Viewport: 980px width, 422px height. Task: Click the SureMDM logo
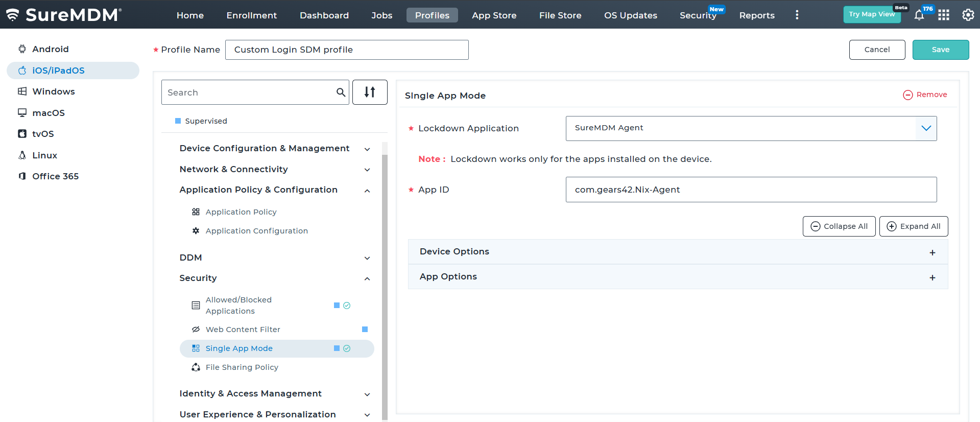tap(64, 15)
